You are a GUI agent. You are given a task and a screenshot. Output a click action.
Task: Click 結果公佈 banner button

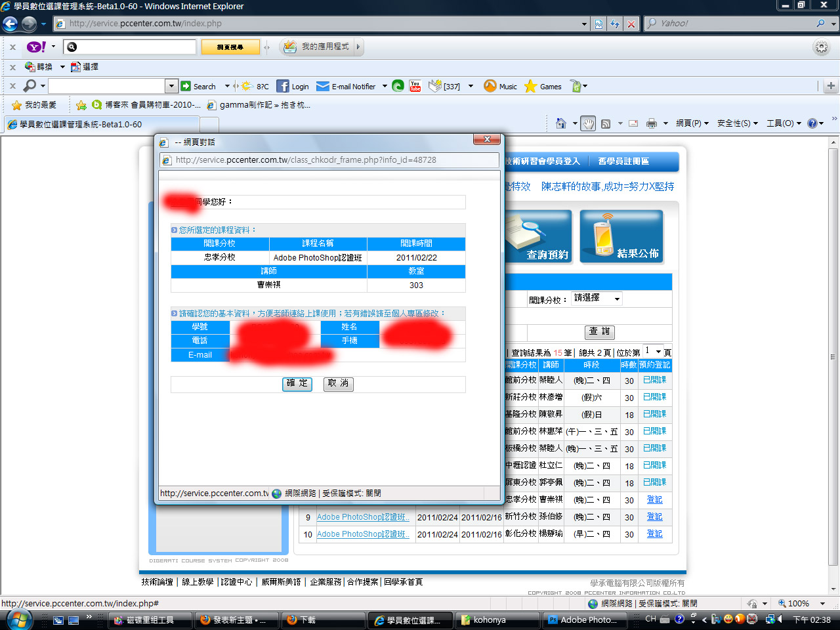point(621,237)
